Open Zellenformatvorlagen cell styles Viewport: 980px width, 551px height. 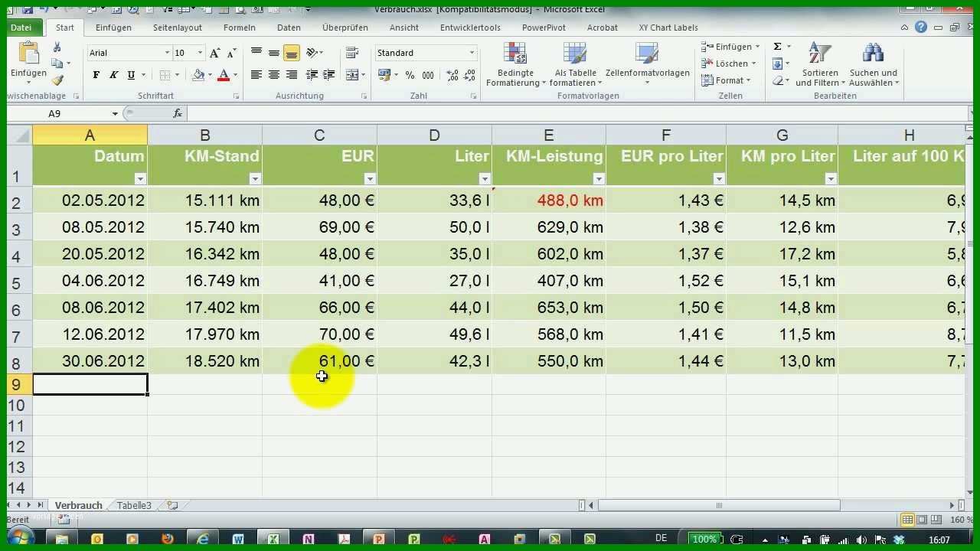tap(648, 64)
